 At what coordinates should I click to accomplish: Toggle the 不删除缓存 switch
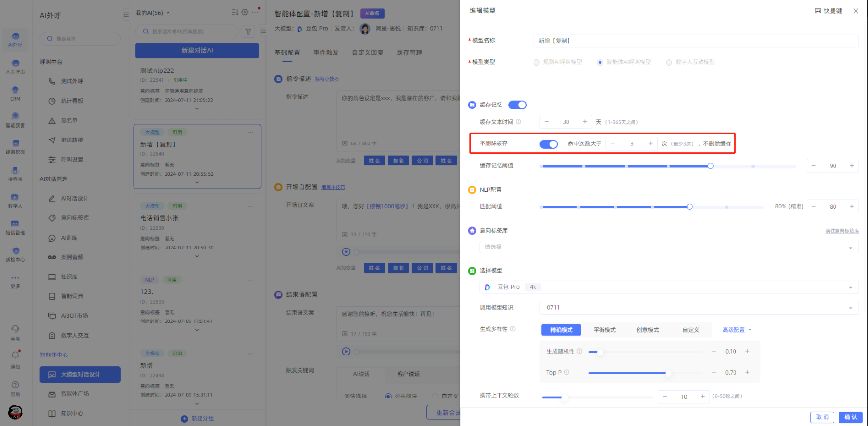click(x=548, y=144)
